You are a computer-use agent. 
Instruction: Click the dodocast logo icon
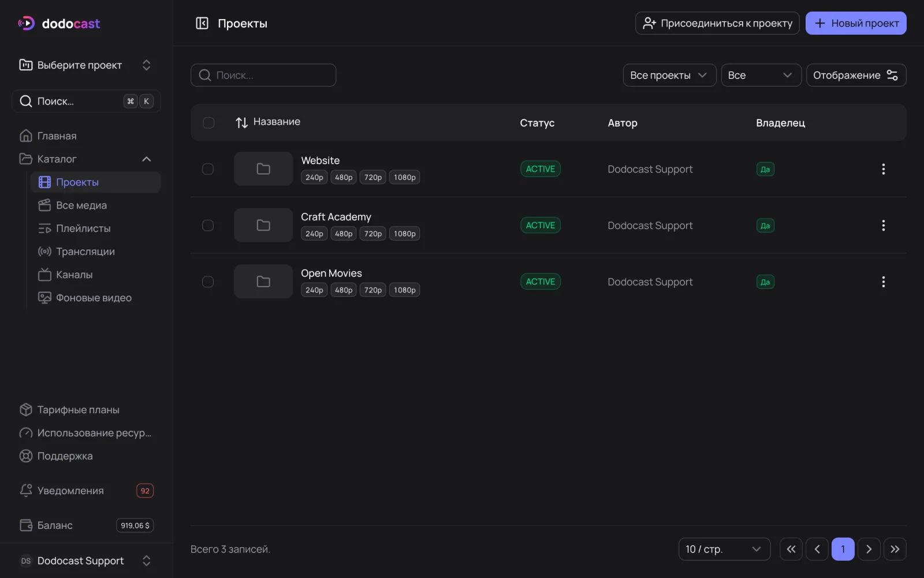coord(27,23)
